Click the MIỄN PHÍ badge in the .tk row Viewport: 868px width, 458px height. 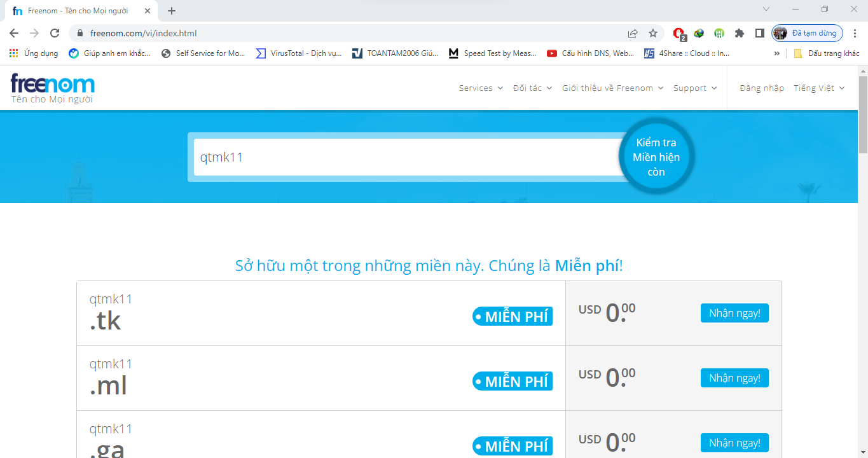coord(513,316)
